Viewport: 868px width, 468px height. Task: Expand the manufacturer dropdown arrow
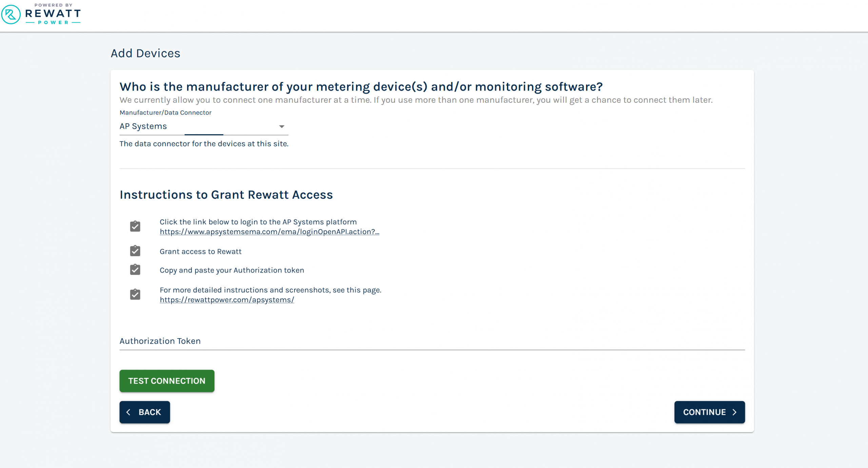click(x=281, y=126)
